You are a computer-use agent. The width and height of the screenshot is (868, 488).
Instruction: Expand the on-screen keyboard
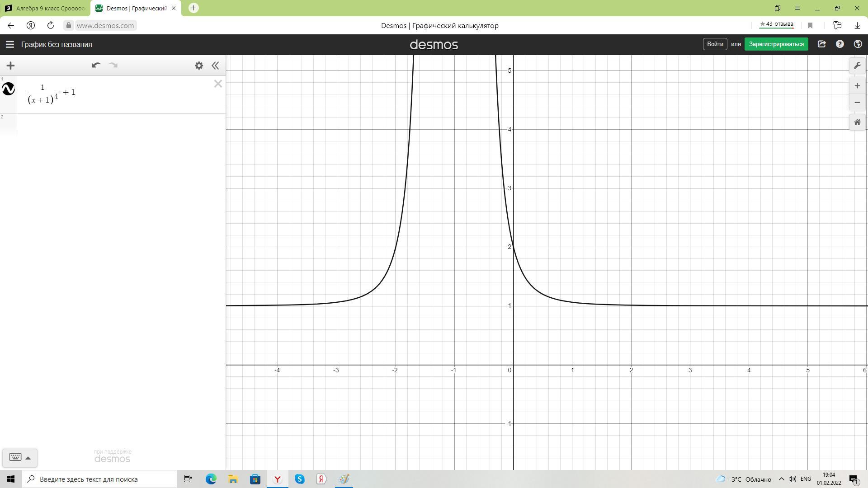pos(19,457)
